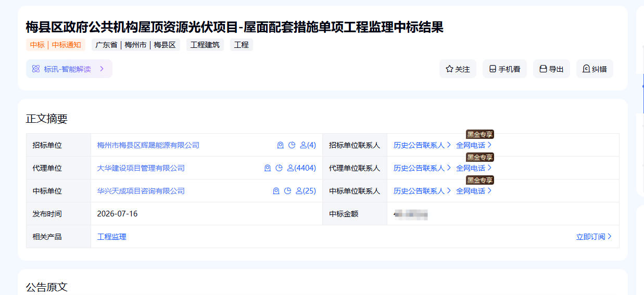Click the 黑金专享 badge in 中标单位联系人 row
Screen dimensions: 644x295
(480, 180)
